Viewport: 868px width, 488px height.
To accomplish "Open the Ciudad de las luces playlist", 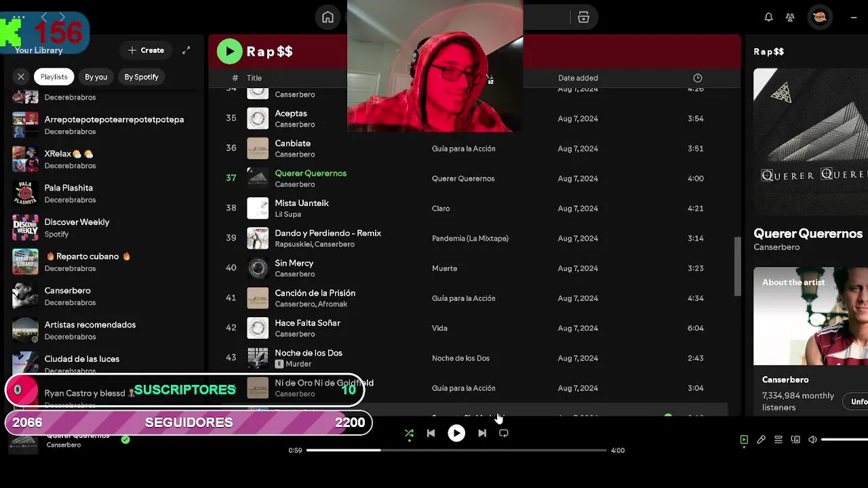I will (x=105, y=364).
